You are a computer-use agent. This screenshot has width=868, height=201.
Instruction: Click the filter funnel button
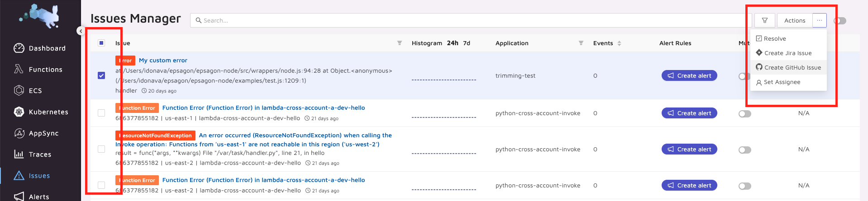pos(765,20)
